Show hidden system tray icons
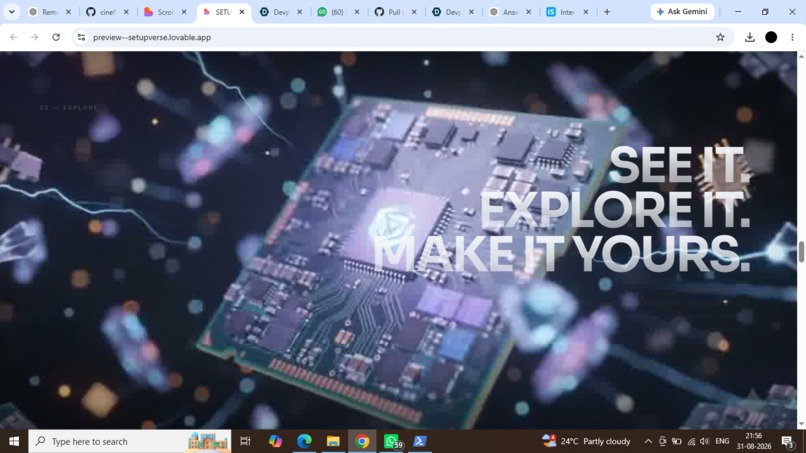Image resolution: width=806 pixels, height=453 pixels. pos(648,441)
